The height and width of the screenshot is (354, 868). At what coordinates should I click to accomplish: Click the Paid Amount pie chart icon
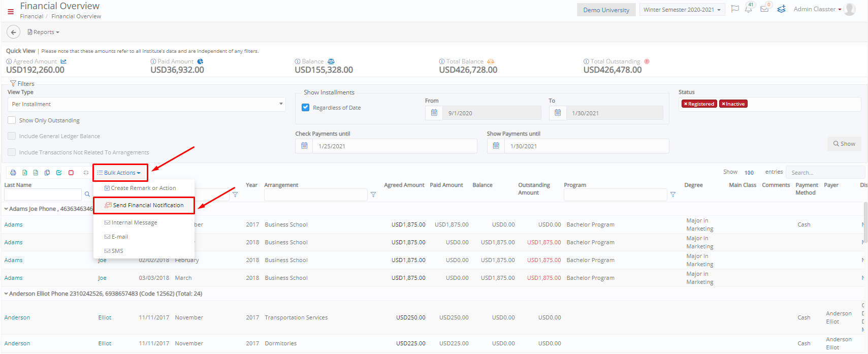(x=200, y=61)
